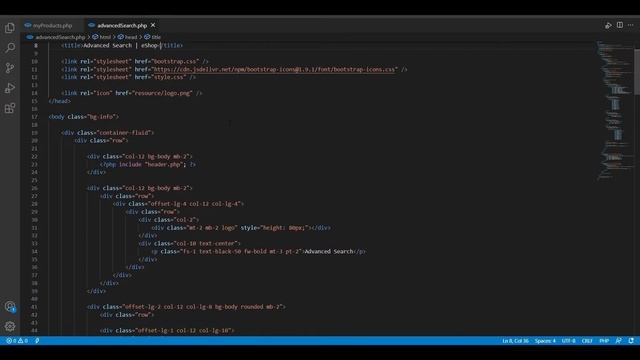Click the logo div with height style
The height and width of the screenshot is (360, 640).
[x=241, y=228]
